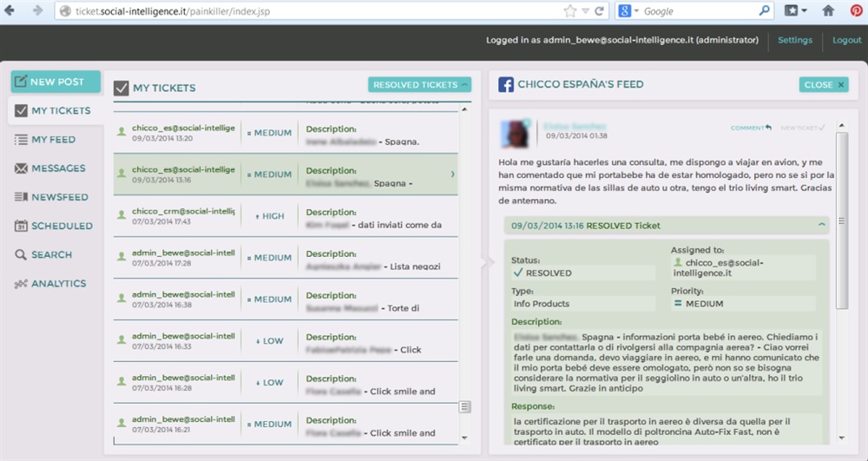Open the browser bookmarks menu icon
Viewport: 868px width, 461px height.
[x=795, y=10]
